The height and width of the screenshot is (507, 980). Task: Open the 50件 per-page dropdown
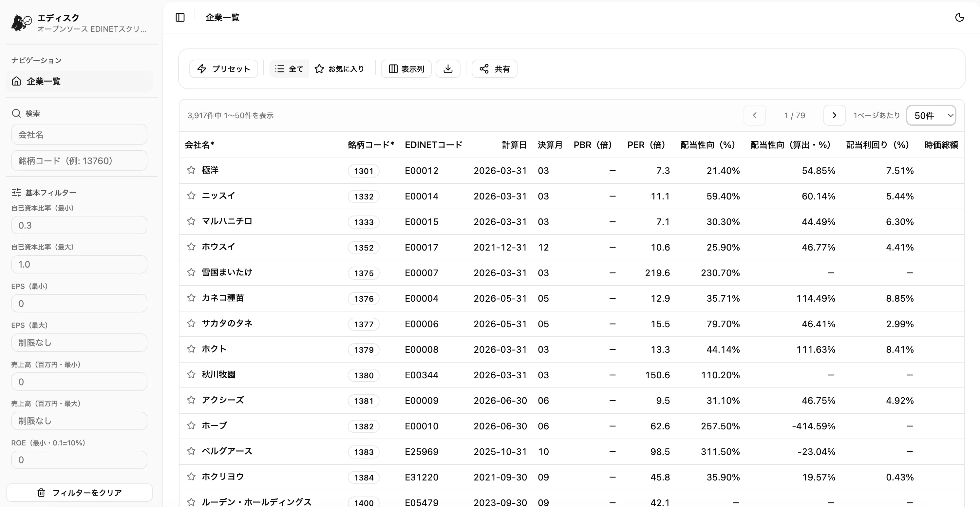pyautogui.click(x=931, y=115)
